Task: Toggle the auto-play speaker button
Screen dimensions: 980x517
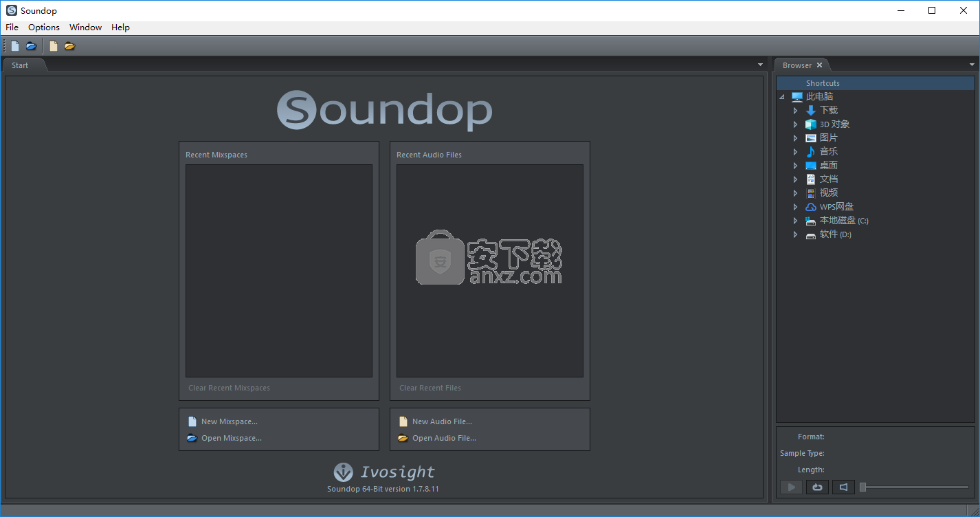Action: click(x=843, y=487)
